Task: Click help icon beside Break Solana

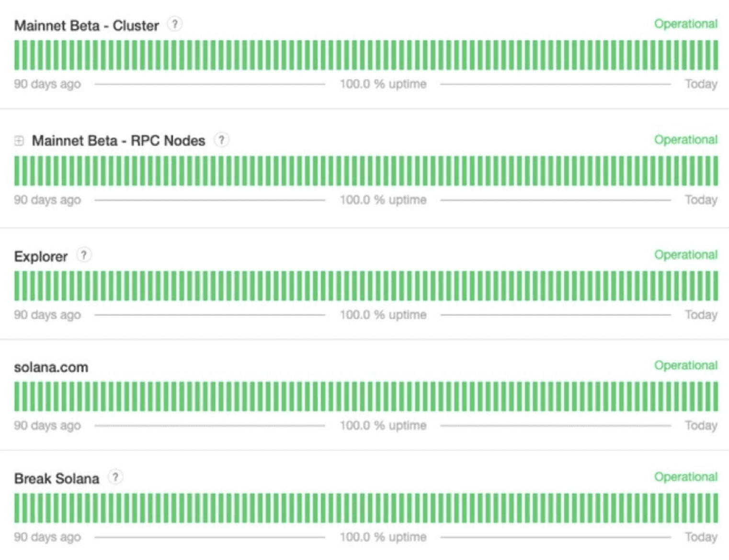Action: pyautogui.click(x=115, y=477)
